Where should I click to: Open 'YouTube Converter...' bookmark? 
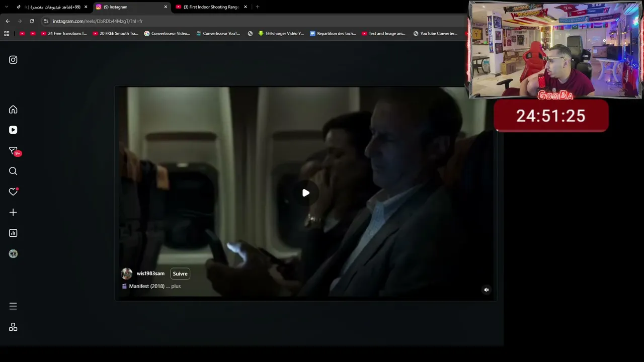tap(435, 34)
